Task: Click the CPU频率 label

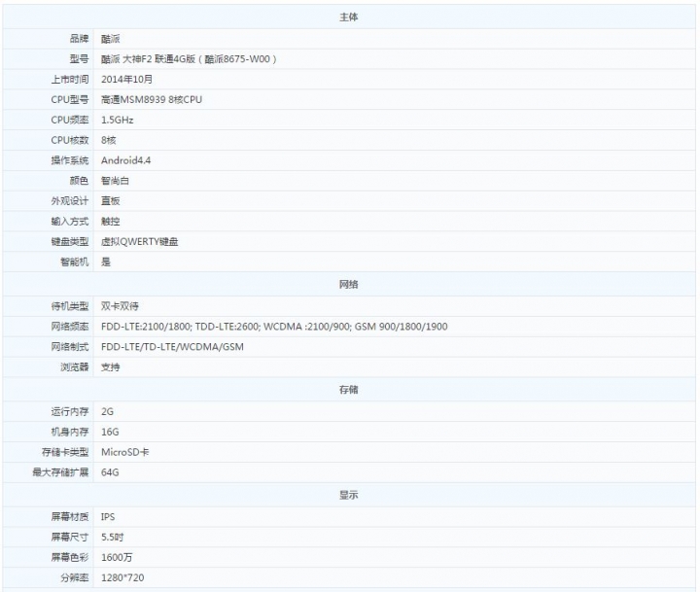Action: (x=70, y=121)
